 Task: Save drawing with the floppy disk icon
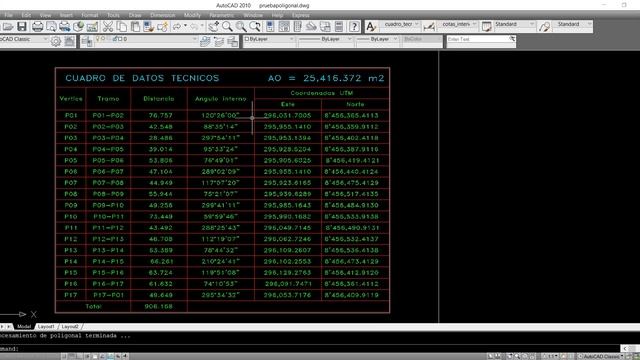coord(22,27)
